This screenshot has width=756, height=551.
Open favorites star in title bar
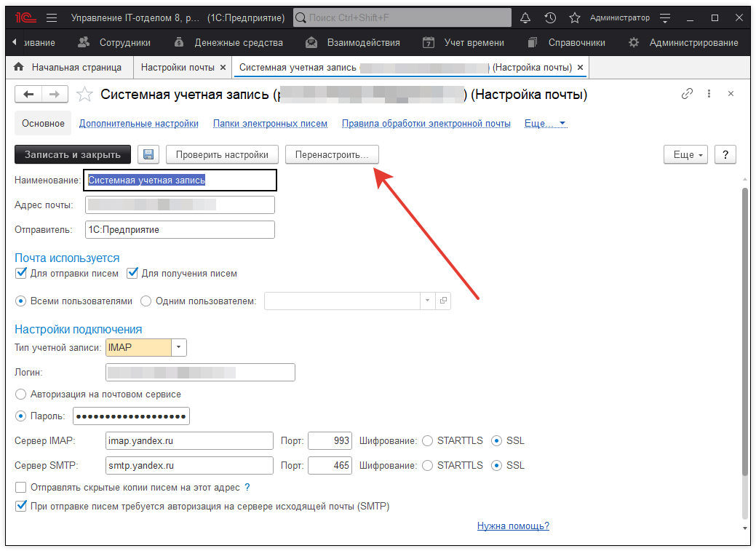(x=574, y=17)
